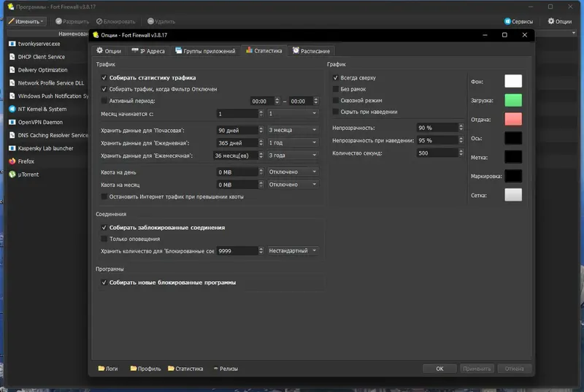
Task: Enable 'Остановить Интернет трафик при превышении квоты'
Action: 104,196
